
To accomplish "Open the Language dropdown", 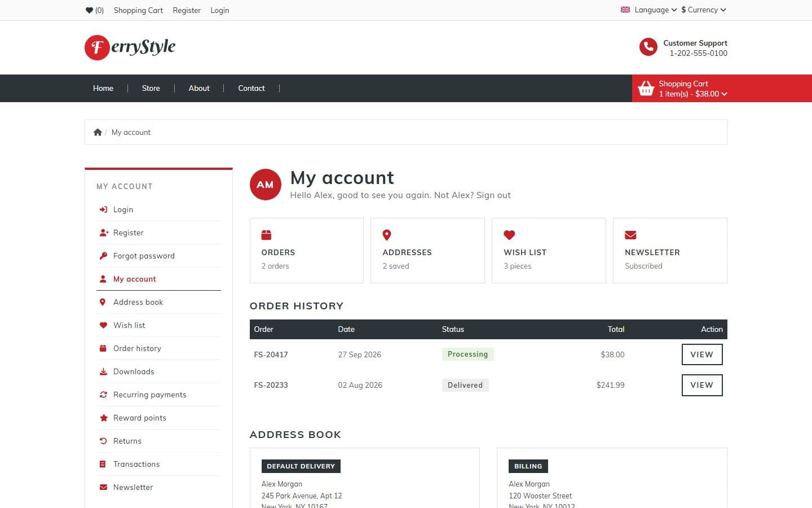I will (648, 10).
